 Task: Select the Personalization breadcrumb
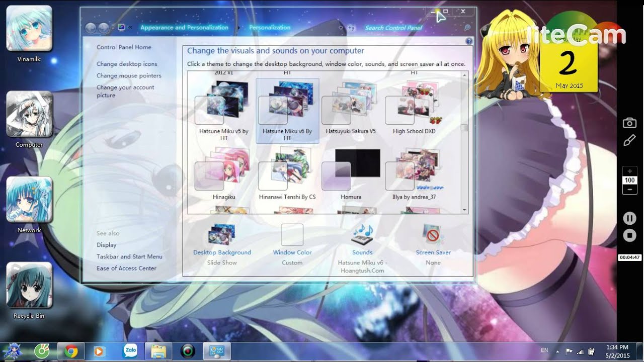tap(270, 28)
